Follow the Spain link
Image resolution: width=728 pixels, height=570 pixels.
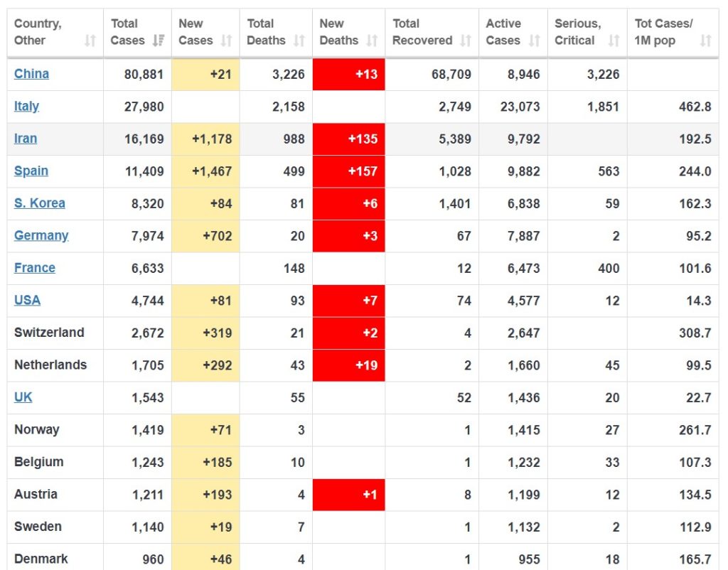click(31, 171)
